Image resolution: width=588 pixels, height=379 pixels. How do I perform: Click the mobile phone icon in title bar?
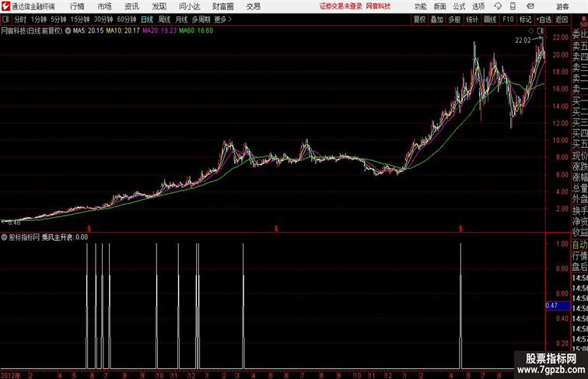[513, 6]
